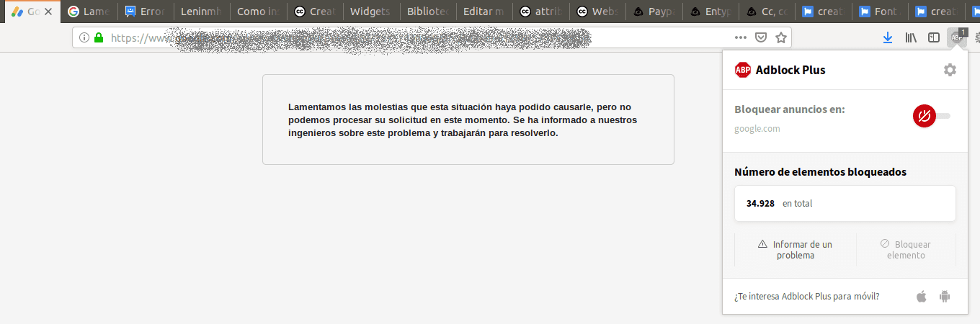Toggle ad blocking on google.com
Image resolution: width=980 pixels, height=324 pixels.
(931, 116)
